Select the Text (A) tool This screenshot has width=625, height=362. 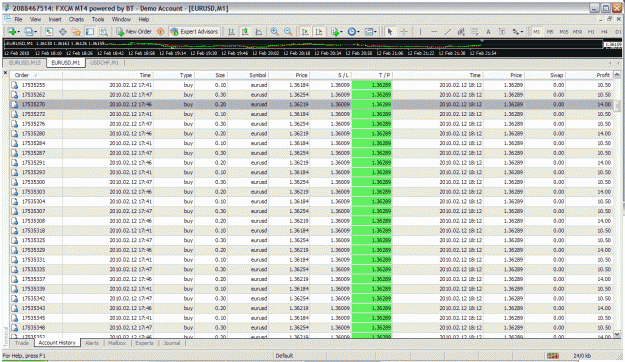click(x=488, y=31)
